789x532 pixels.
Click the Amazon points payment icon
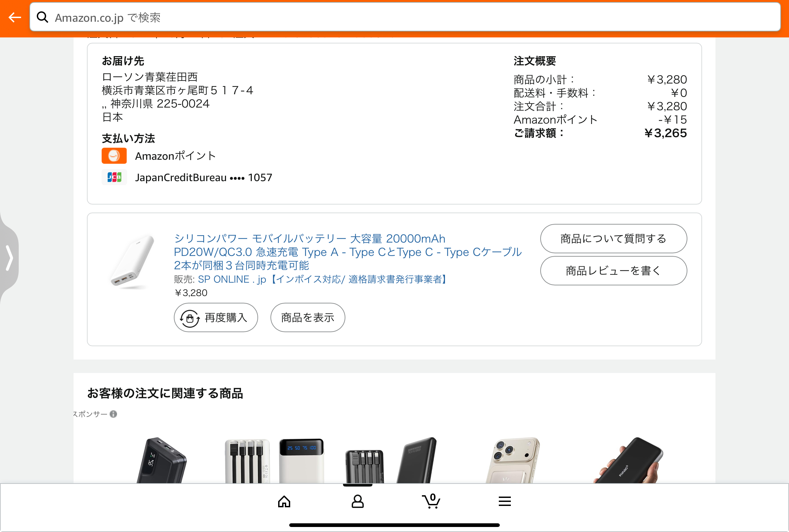(114, 156)
